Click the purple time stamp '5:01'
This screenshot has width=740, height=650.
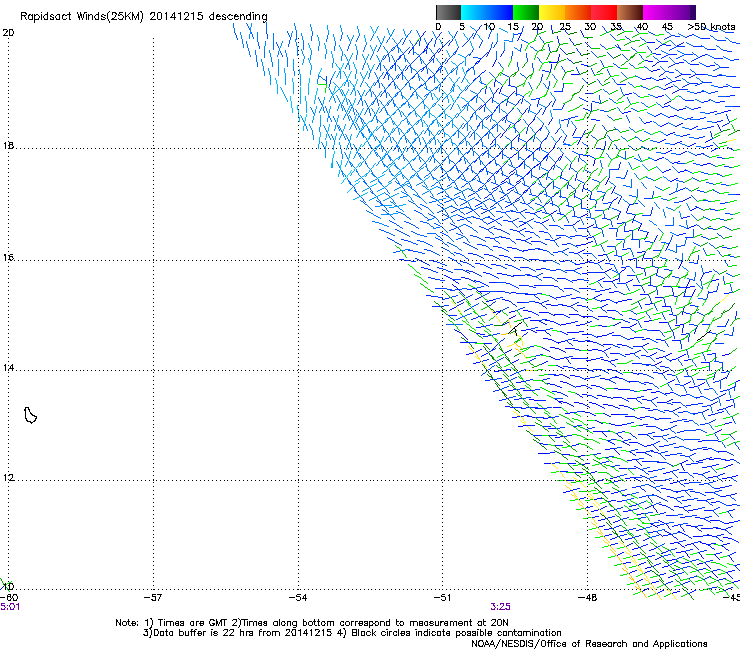pyautogui.click(x=10, y=607)
